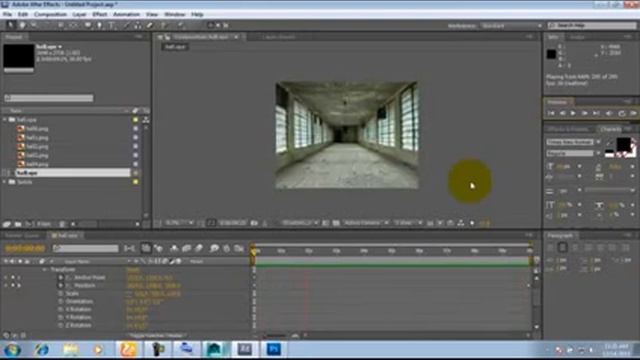The width and height of the screenshot is (640, 360).
Task: Open the viewer resolution dropdown
Action: pyautogui.click(x=300, y=223)
